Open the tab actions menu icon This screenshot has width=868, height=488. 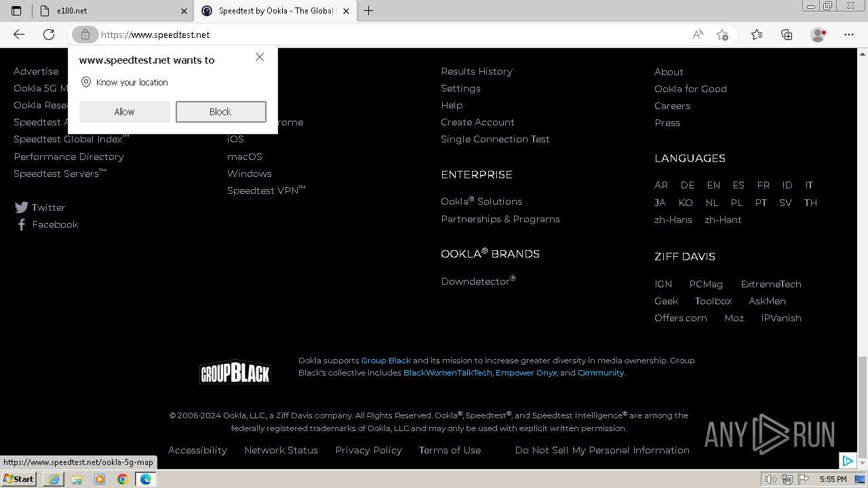point(16,11)
